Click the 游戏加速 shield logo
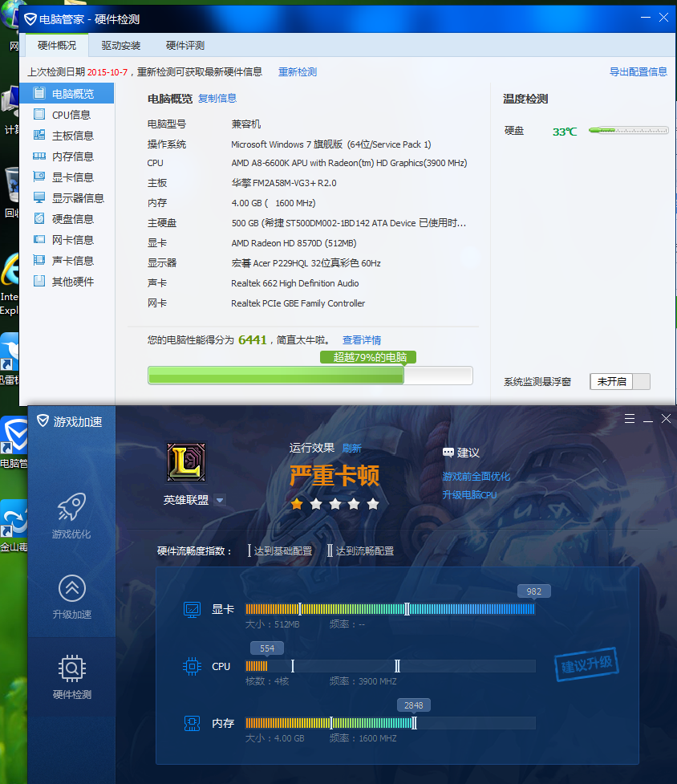The image size is (677, 784). 43,421
